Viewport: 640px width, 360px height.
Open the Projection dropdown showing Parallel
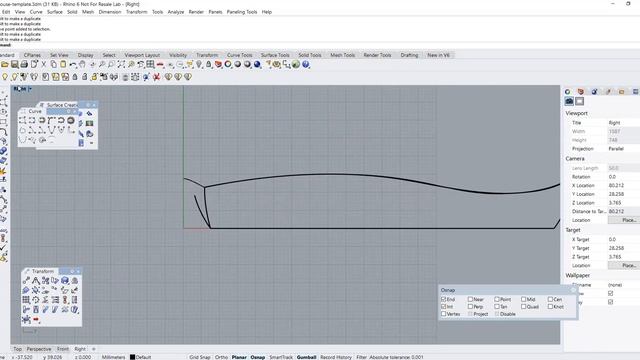[623, 149]
